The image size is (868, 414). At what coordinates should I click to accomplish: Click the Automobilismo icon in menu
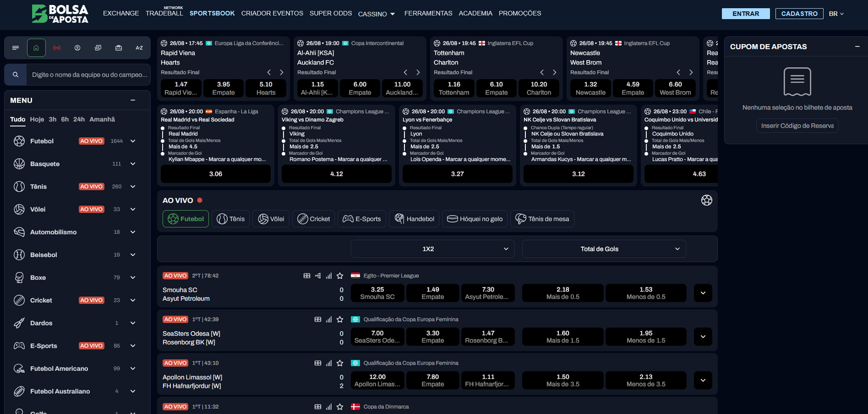pos(19,232)
